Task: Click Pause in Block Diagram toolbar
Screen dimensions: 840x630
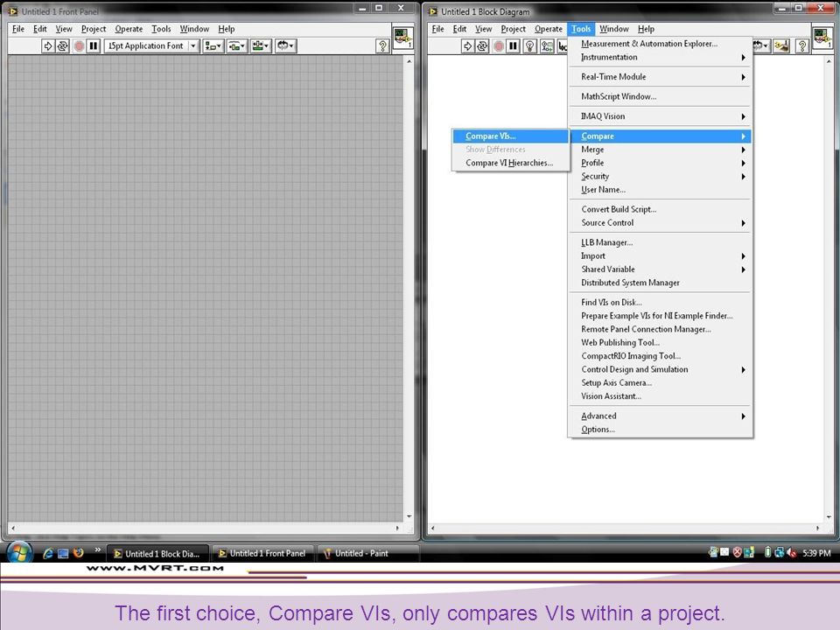Action: [514, 46]
